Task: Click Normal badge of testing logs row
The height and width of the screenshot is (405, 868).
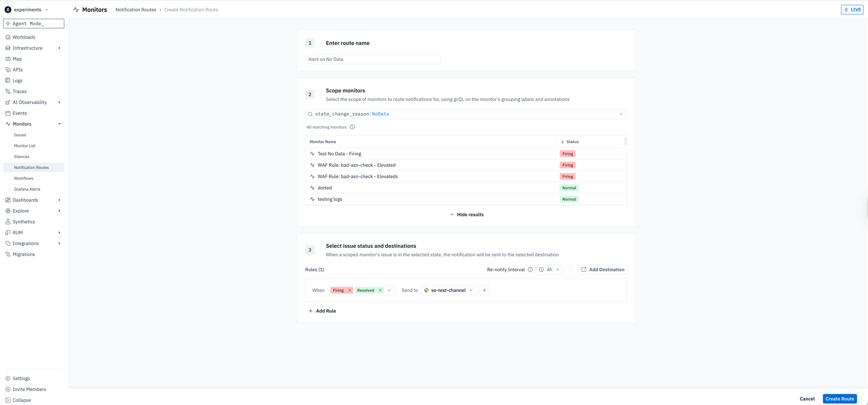Action: 569,199
